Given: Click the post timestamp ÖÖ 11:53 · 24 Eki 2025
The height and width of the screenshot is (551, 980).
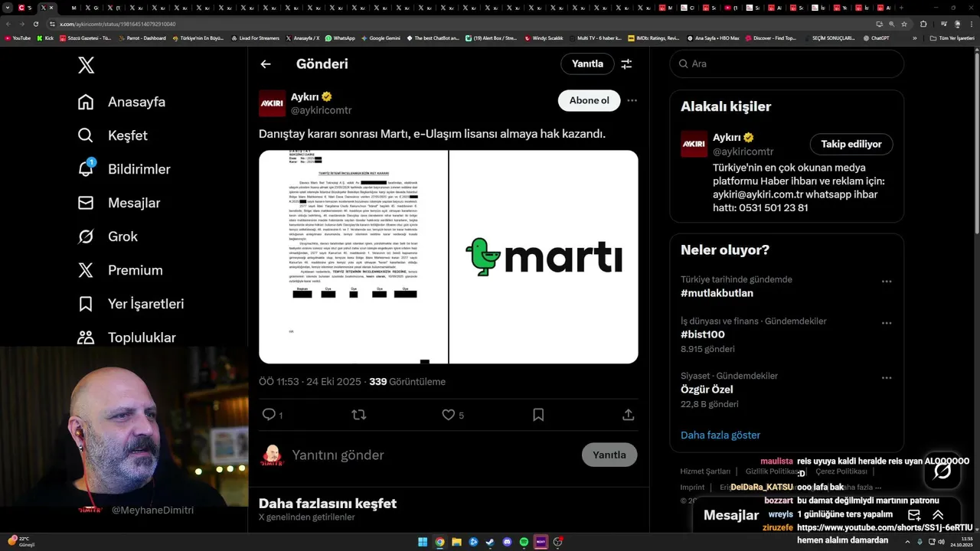Looking at the screenshot, I should click(309, 382).
